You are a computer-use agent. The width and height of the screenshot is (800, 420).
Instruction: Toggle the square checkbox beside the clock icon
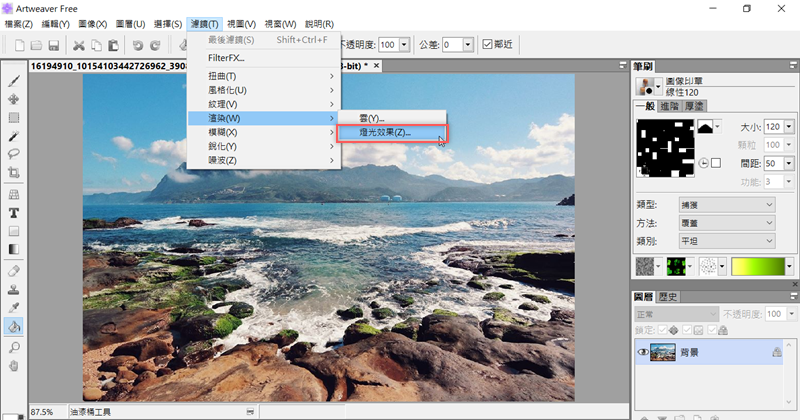pos(716,163)
